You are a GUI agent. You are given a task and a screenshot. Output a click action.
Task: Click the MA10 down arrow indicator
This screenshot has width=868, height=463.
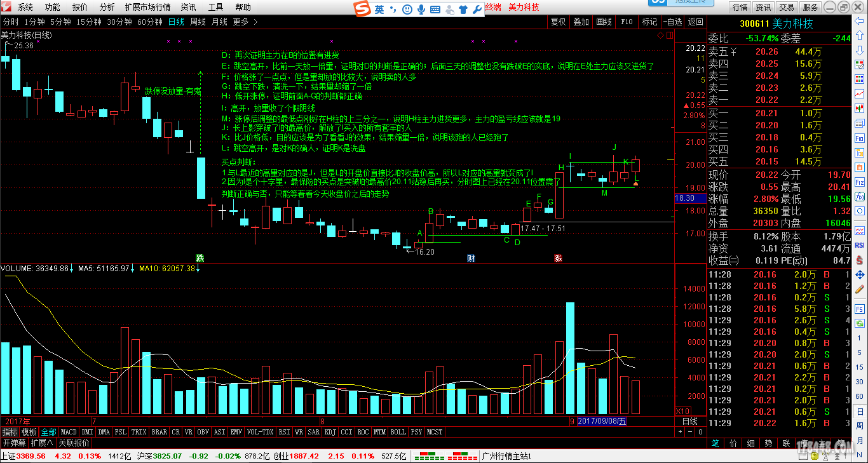coord(198,269)
